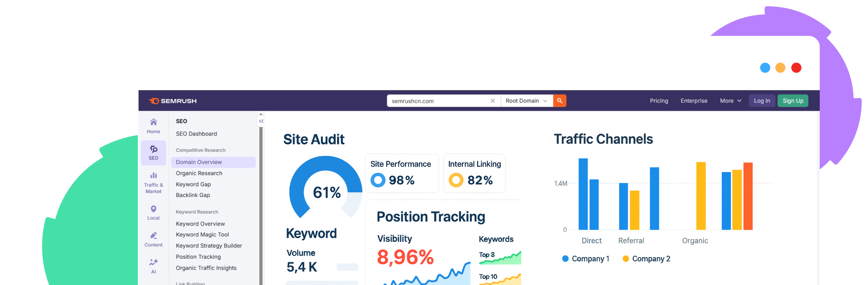The height and width of the screenshot is (285, 868).
Task: Click the blue window dot
Action: point(765,68)
